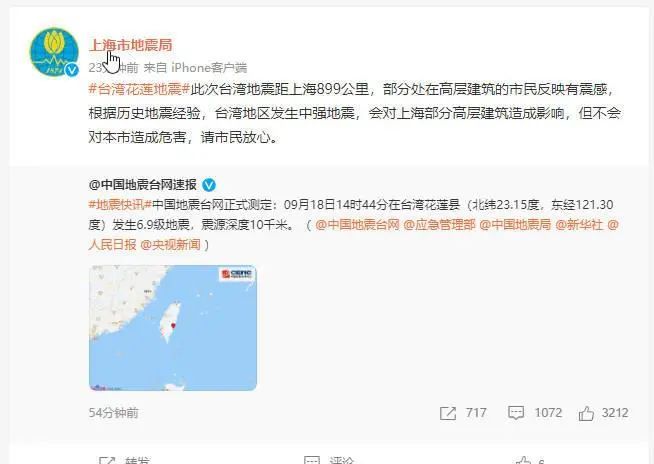Click the 转发 repost button at bottom
The height and width of the screenshot is (464, 654).
[x=125, y=460]
